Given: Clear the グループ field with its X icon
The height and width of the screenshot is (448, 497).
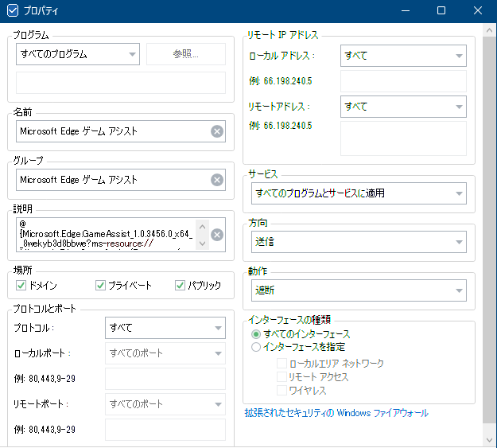Looking at the screenshot, I should point(217,180).
